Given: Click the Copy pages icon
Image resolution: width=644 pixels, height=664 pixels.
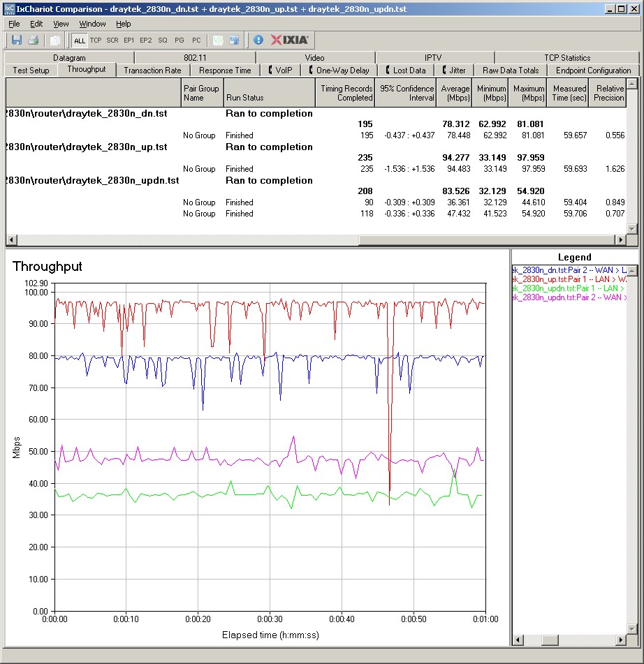Looking at the screenshot, I should coord(54,40).
